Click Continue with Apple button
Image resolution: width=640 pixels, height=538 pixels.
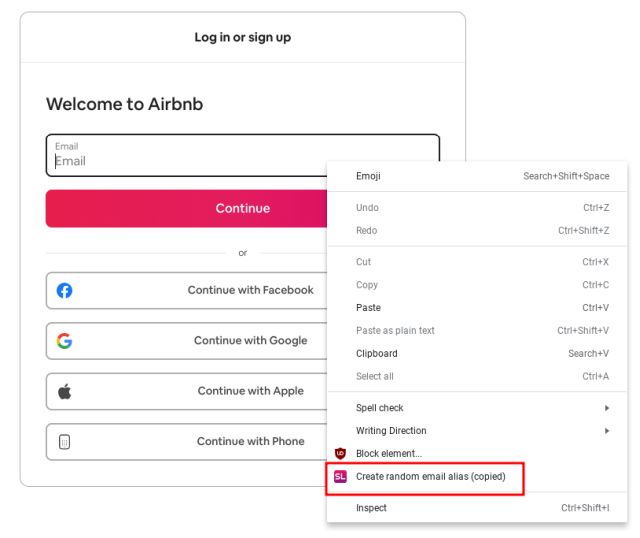[x=187, y=391]
